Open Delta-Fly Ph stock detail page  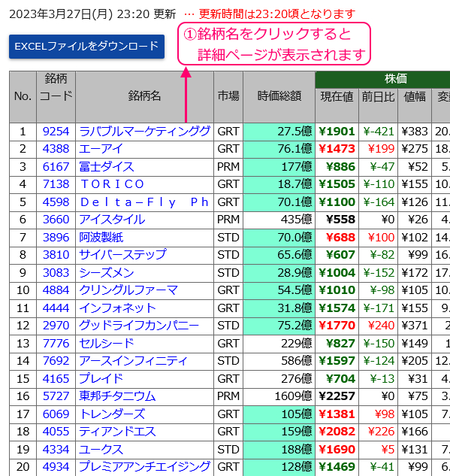click(x=144, y=202)
